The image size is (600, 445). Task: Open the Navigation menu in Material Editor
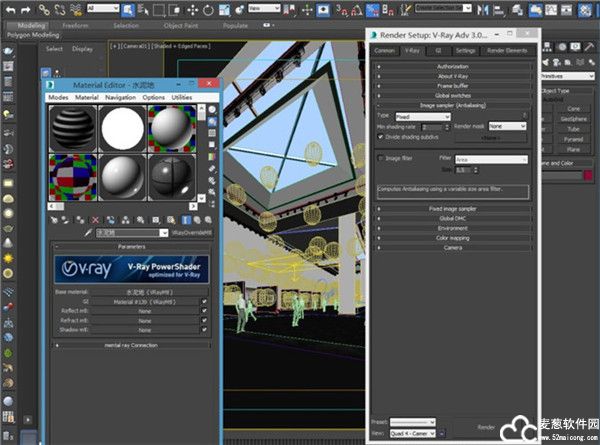[x=121, y=97]
